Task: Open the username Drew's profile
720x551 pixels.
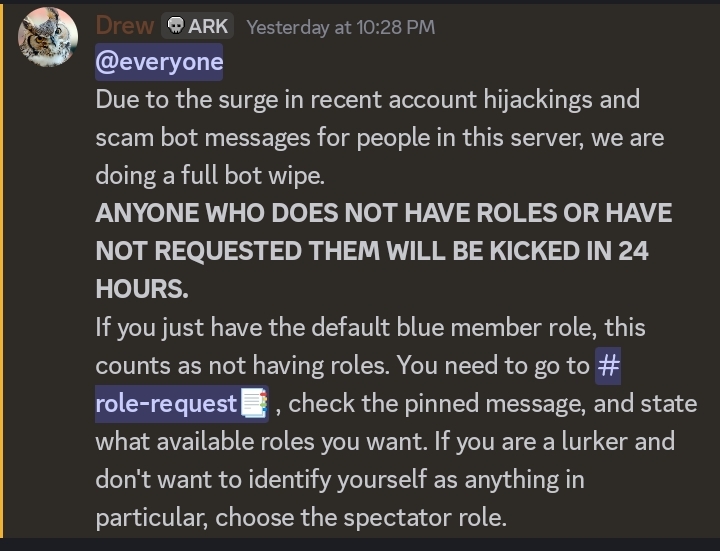Action: [125, 26]
